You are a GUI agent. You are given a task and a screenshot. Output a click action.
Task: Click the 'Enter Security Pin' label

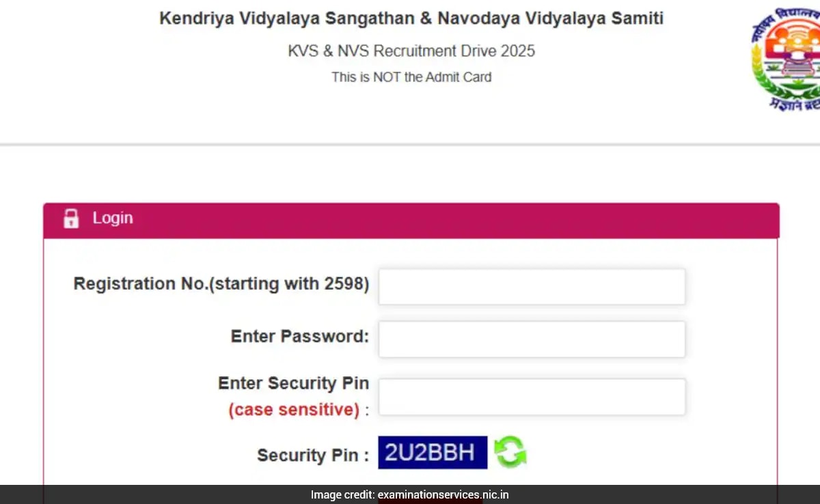pyautogui.click(x=293, y=383)
